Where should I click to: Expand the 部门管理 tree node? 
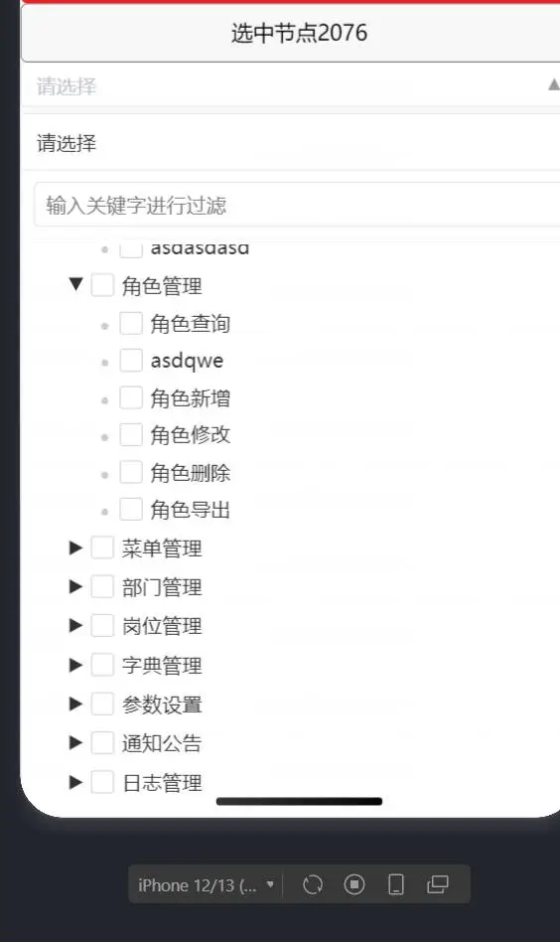point(75,586)
